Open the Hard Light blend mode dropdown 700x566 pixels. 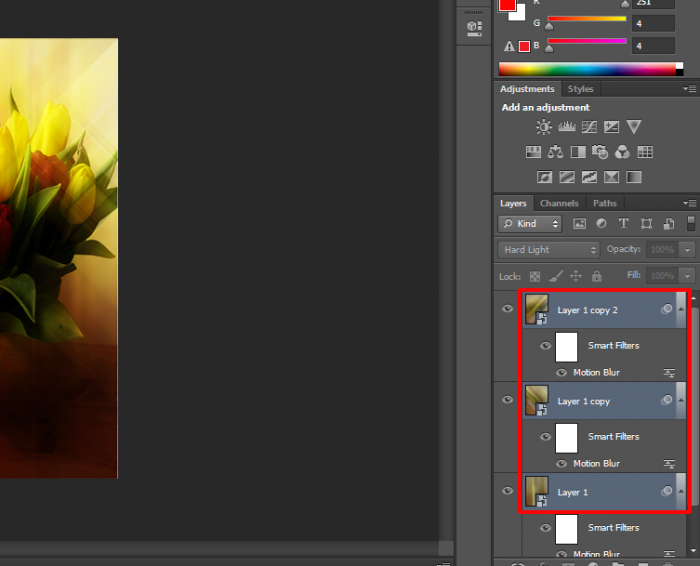(x=548, y=249)
